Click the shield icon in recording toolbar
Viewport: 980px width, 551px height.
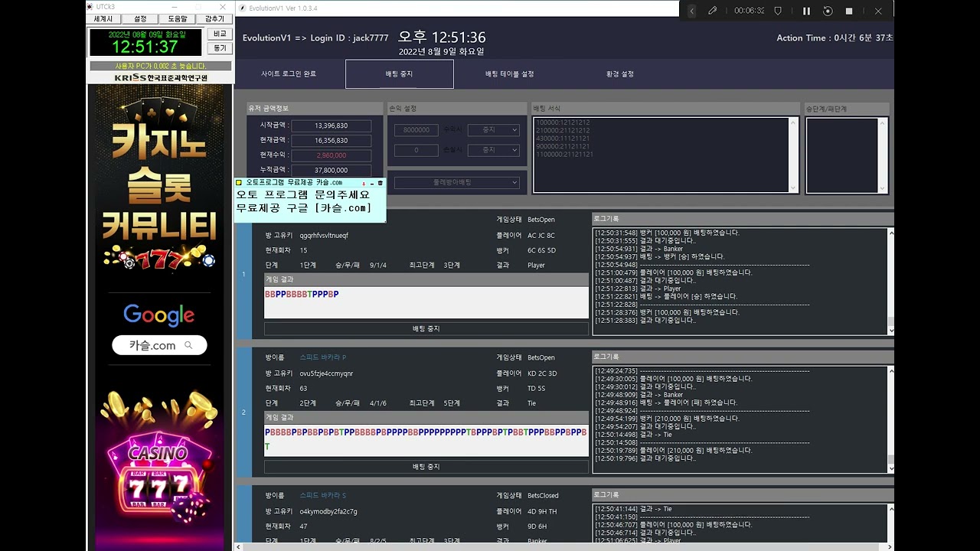click(778, 11)
